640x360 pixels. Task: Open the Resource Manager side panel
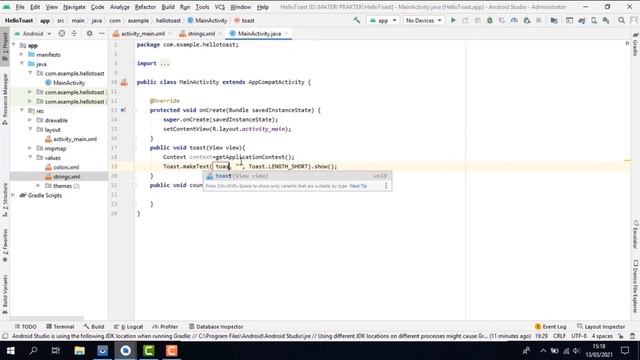(5, 99)
